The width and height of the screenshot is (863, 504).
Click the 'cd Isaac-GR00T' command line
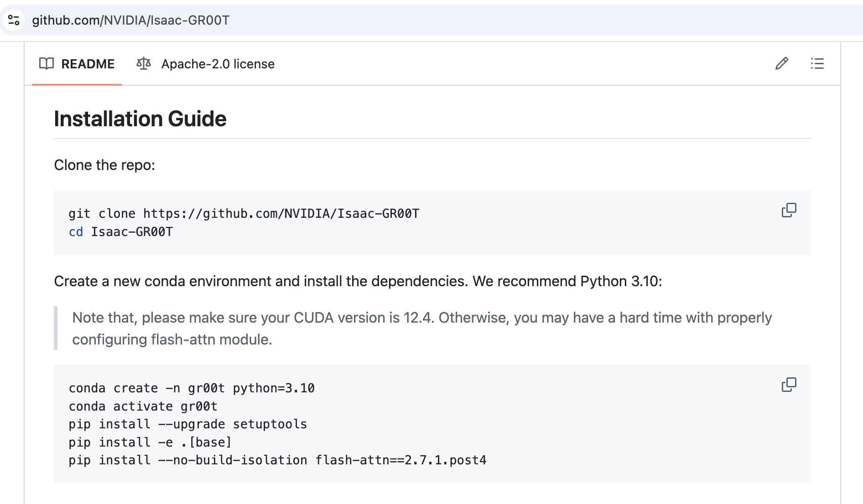121,231
